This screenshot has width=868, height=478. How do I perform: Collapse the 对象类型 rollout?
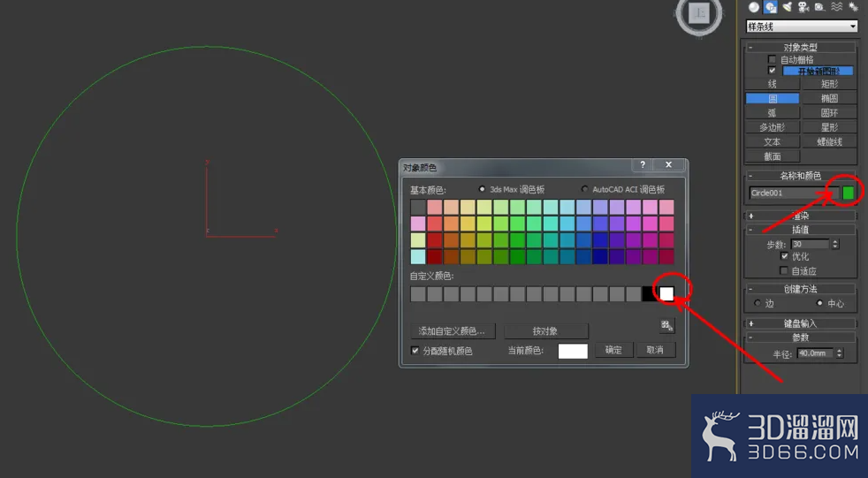pos(800,47)
